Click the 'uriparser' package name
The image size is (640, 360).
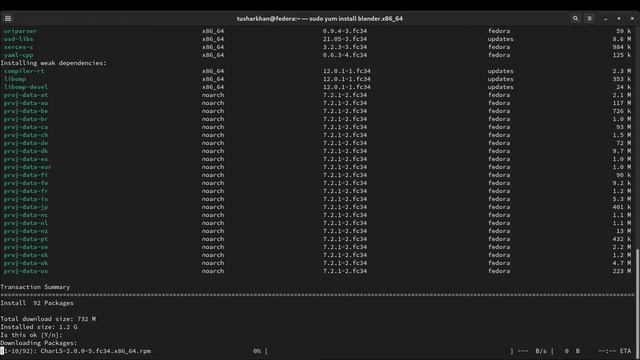20,31
